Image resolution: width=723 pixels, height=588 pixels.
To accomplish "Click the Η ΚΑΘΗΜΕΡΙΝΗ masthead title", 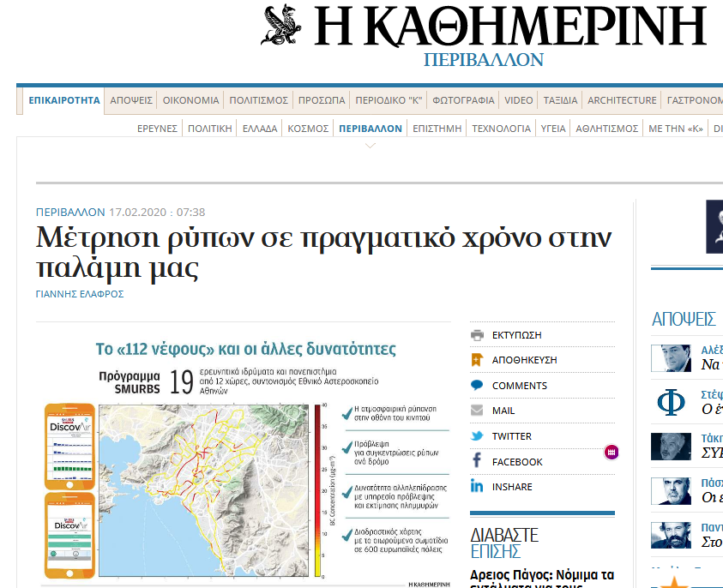I will 510,26.
